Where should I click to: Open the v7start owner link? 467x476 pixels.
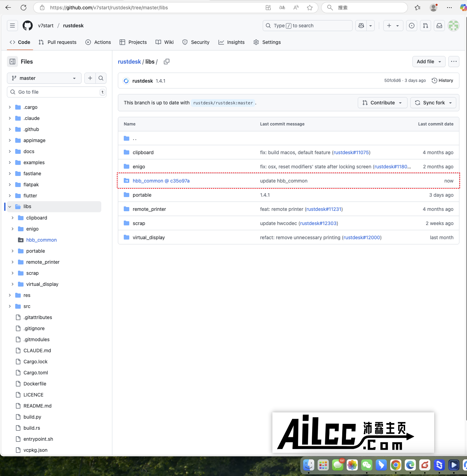pyautogui.click(x=46, y=26)
